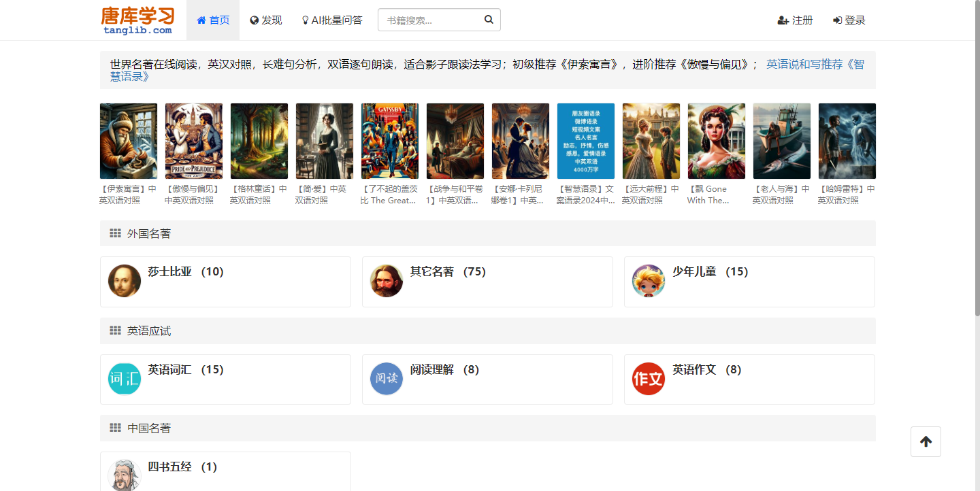Click the Confucius avatar for 四书五经
Image resolution: width=980 pixels, height=491 pixels.
[125, 475]
